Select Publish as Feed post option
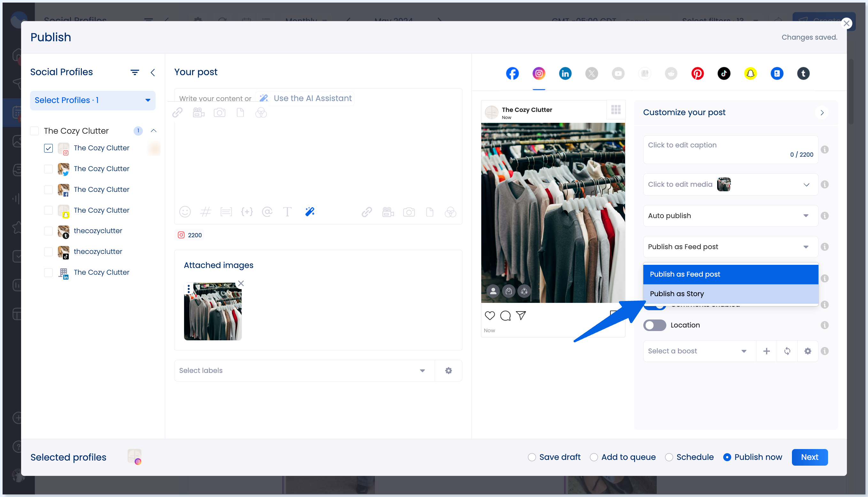 click(x=731, y=274)
